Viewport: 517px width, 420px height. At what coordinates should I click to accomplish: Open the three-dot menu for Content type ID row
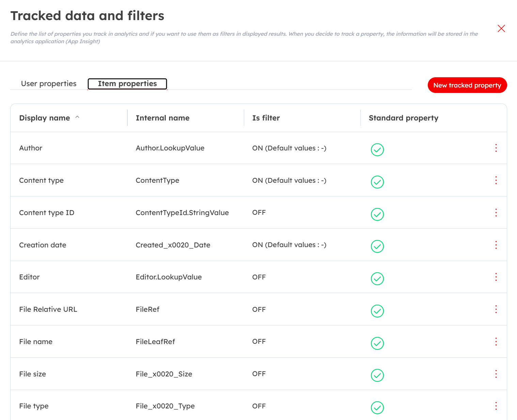(496, 213)
